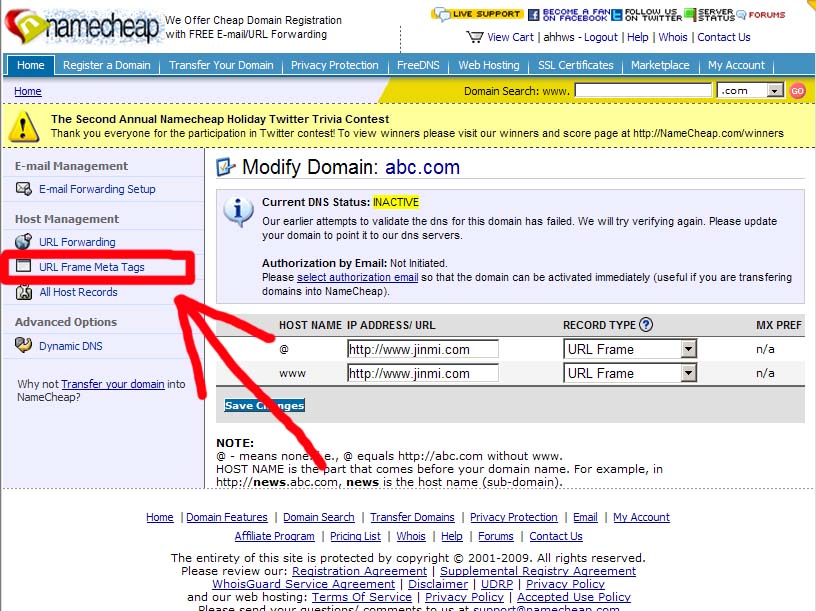This screenshot has width=816, height=611.
Task: Click the E-mail Forwarding Setup icon
Action: 24,189
